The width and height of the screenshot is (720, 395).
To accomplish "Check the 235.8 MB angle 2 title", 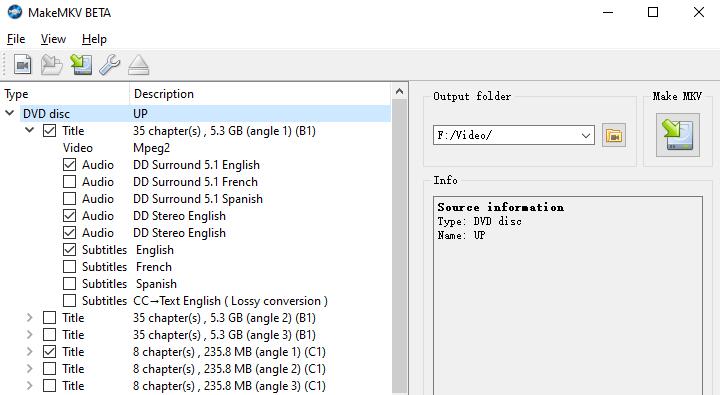I will click(49, 369).
